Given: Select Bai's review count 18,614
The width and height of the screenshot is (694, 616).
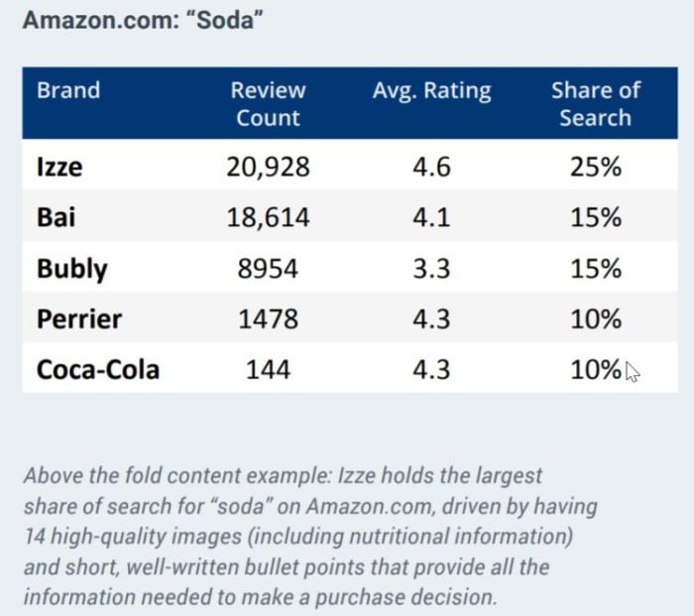Looking at the screenshot, I should pyautogui.click(x=268, y=218).
